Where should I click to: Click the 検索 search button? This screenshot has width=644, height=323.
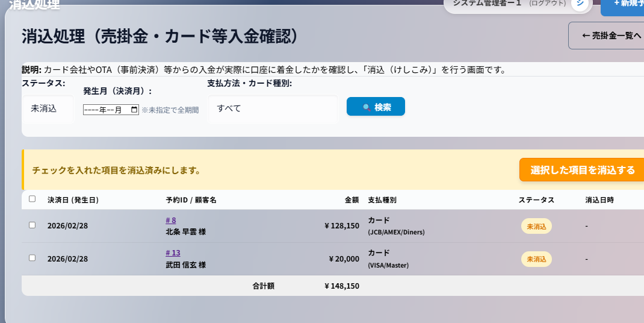(376, 107)
